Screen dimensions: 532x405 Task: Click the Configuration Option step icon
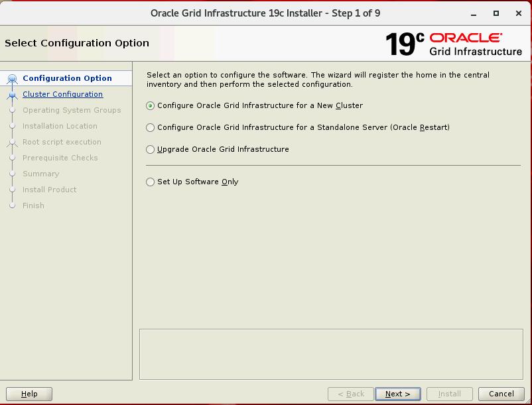pyautogui.click(x=11, y=79)
